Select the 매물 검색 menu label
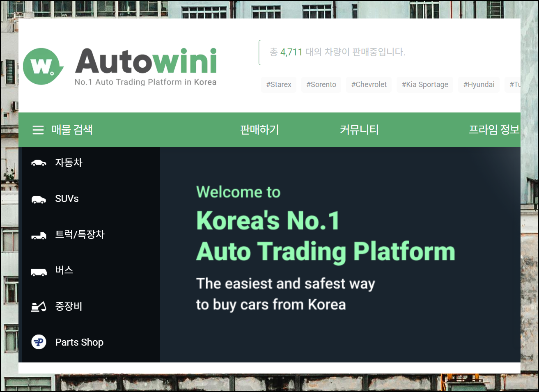Image resolution: width=539 pixels, height=392 pixels. point(72,130)
